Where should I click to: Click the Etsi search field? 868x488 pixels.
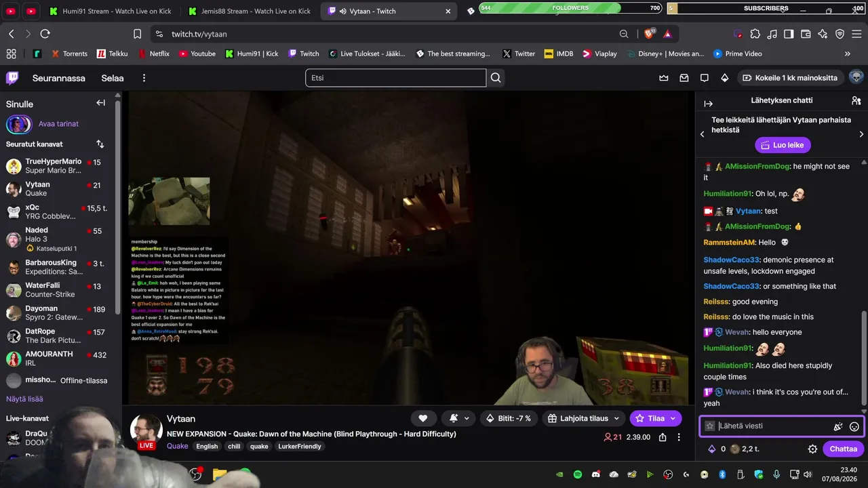pos(395,78)
